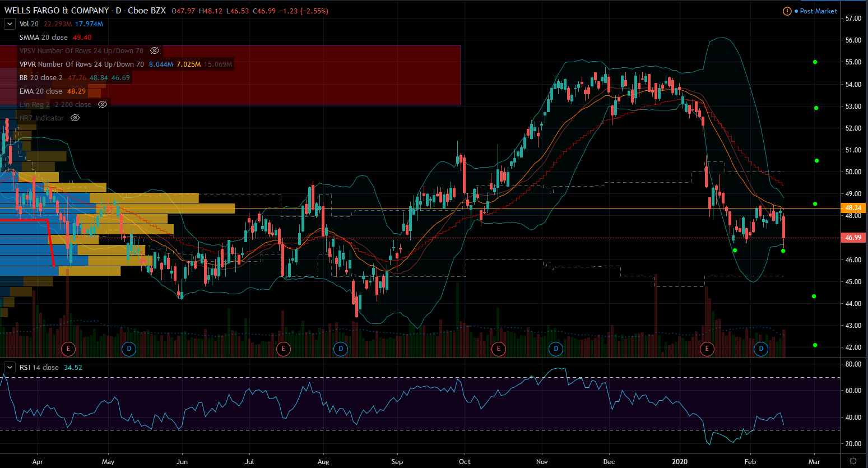Click the Cboe BZX exchange label
Screen dimensions: 868x468
[x=147, y=11]
